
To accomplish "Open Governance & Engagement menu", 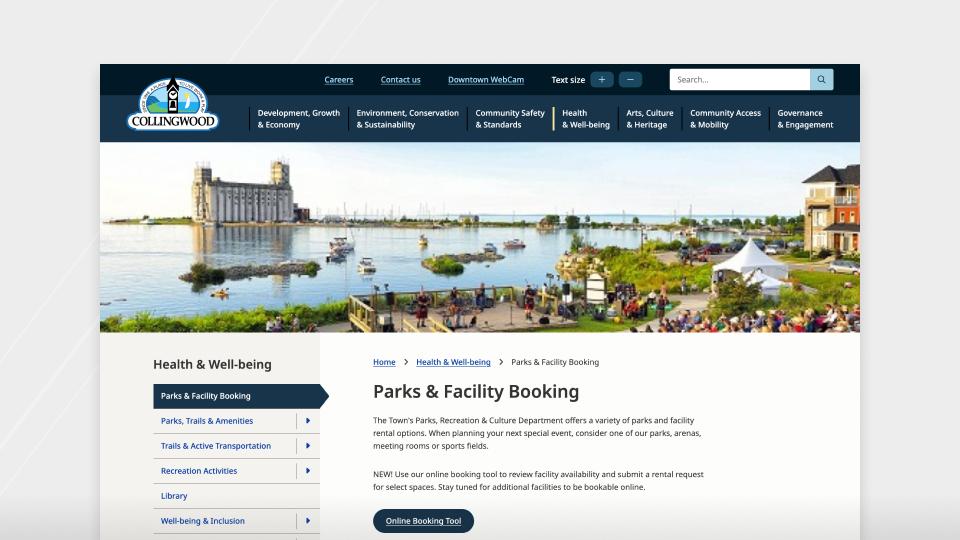I will 804,119.
